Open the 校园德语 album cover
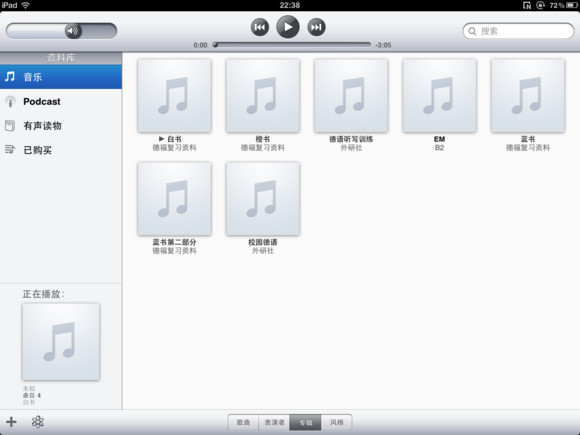Viewport: 580px width, 435px height. pos(263,199)
